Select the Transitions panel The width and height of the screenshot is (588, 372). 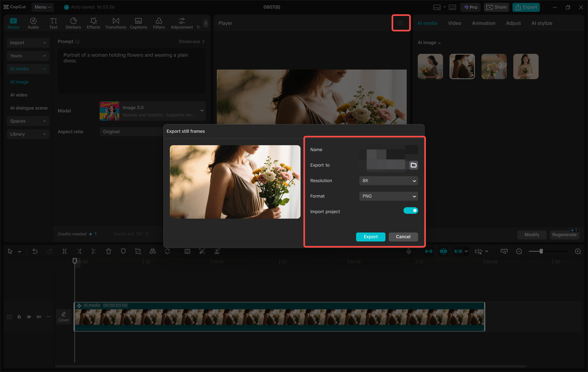116,23
